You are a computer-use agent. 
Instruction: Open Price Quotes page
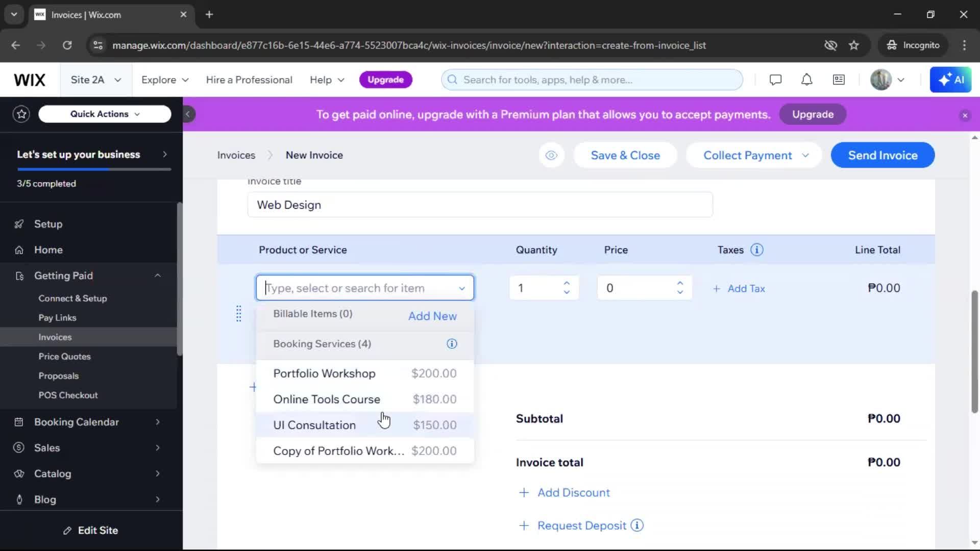[x=64, y=357]
